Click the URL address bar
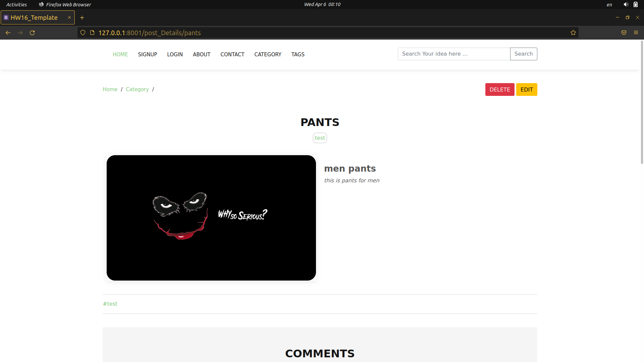Image resolution: width=644 pixels, height=362 pixels. [x=328, y=33]
